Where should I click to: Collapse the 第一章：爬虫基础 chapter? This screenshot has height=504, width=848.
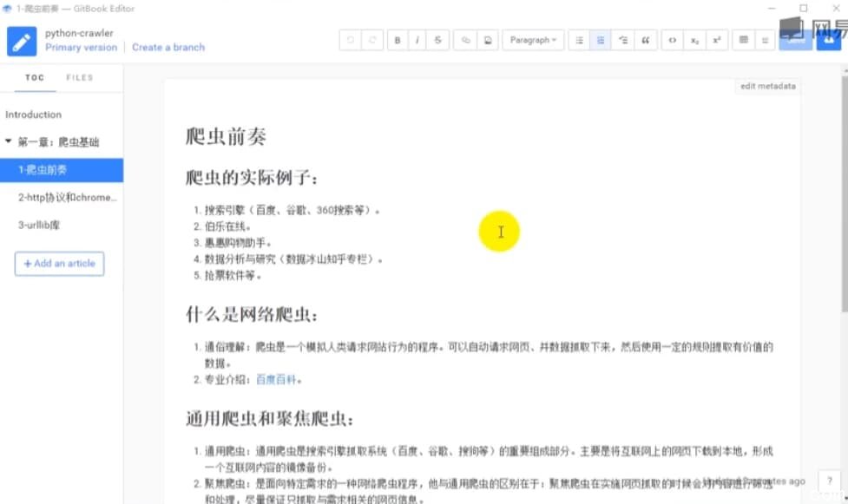point(9,141)
